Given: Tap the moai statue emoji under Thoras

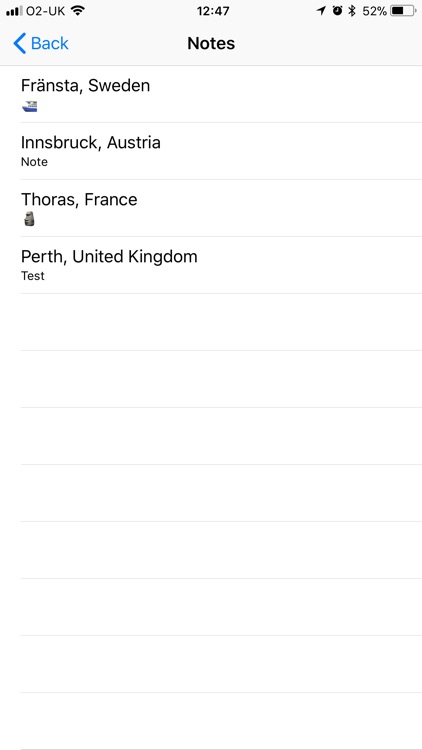Looking at the screenshot, I should [x=29, y=220].
